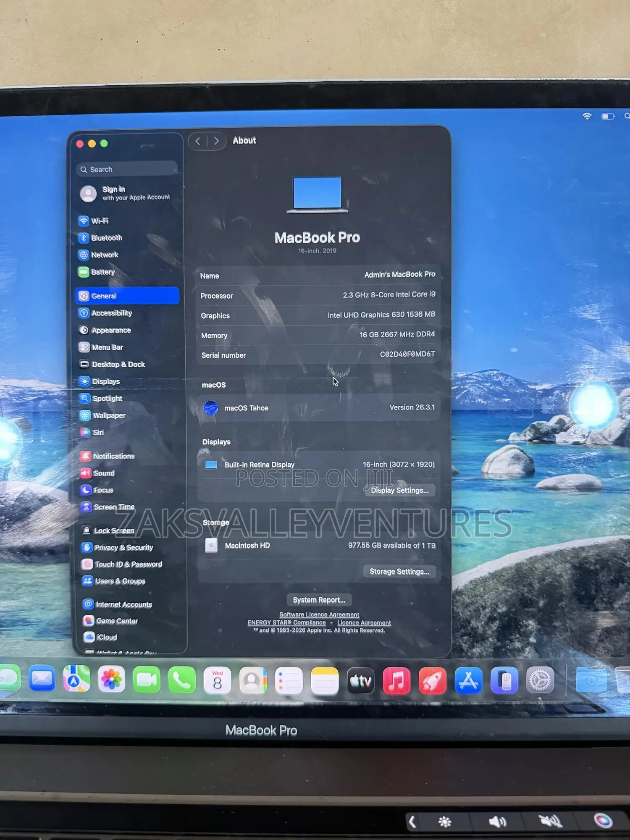Viewport: 630px width, 840px height.
Task: Open Appearance settings
Action: 105,330
